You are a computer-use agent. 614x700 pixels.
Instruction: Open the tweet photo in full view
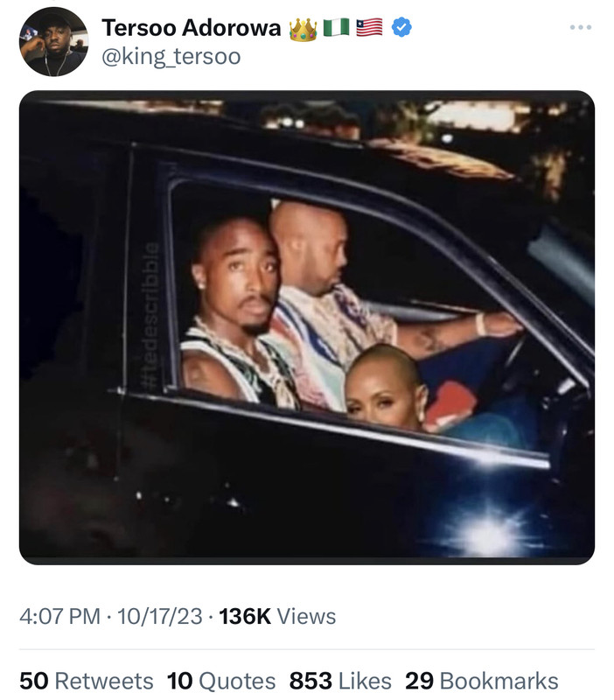click(306, 327)
